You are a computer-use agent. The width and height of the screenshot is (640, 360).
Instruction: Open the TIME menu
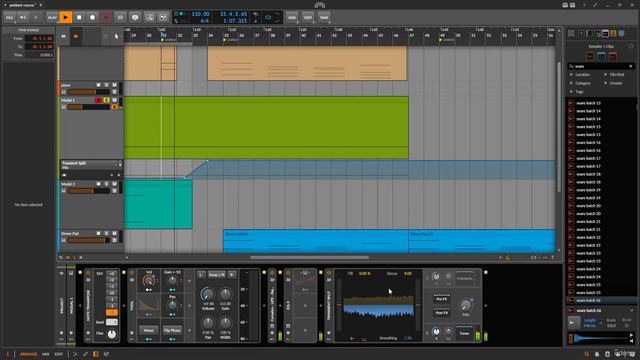(x=324, y=18)
